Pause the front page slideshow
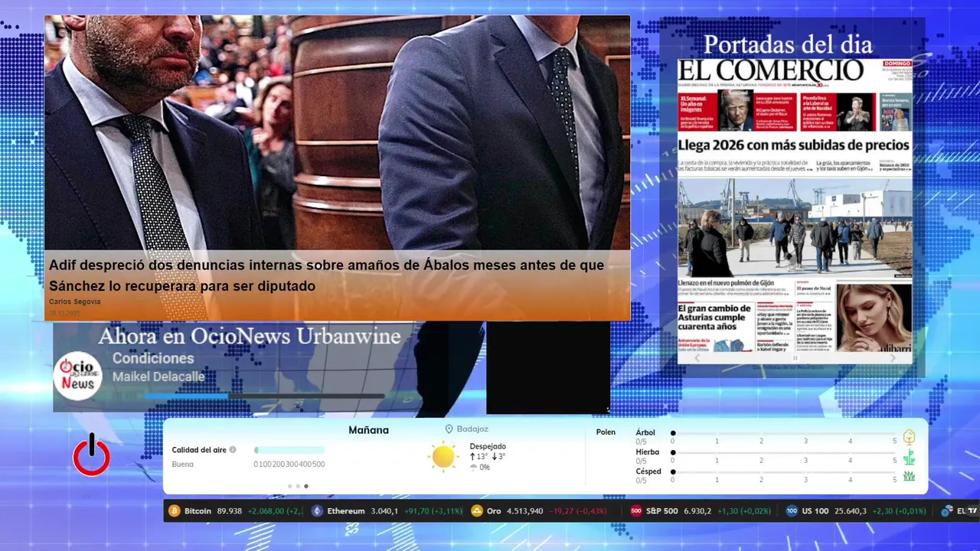Viewport: 980px width, 551px height. 795,357
